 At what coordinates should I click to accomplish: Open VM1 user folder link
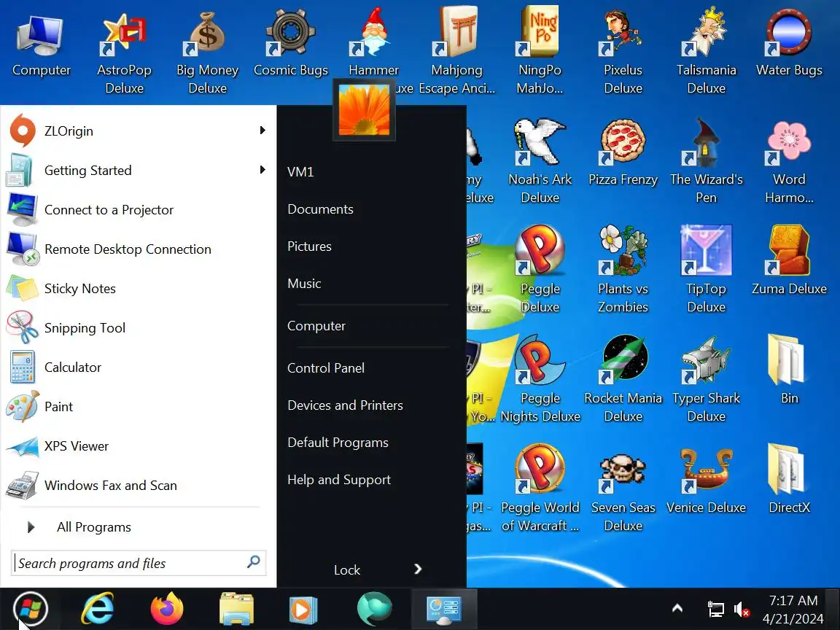click(x=300, y=172)
